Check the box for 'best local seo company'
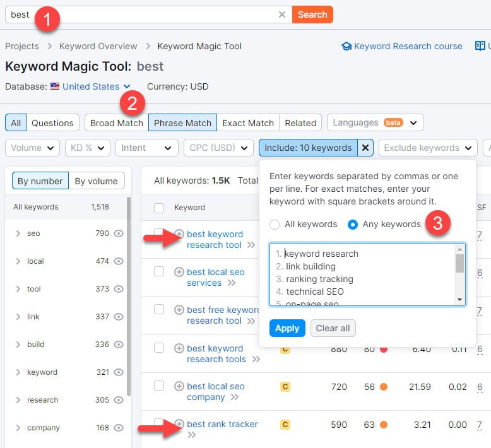 (x=159, y=386)
